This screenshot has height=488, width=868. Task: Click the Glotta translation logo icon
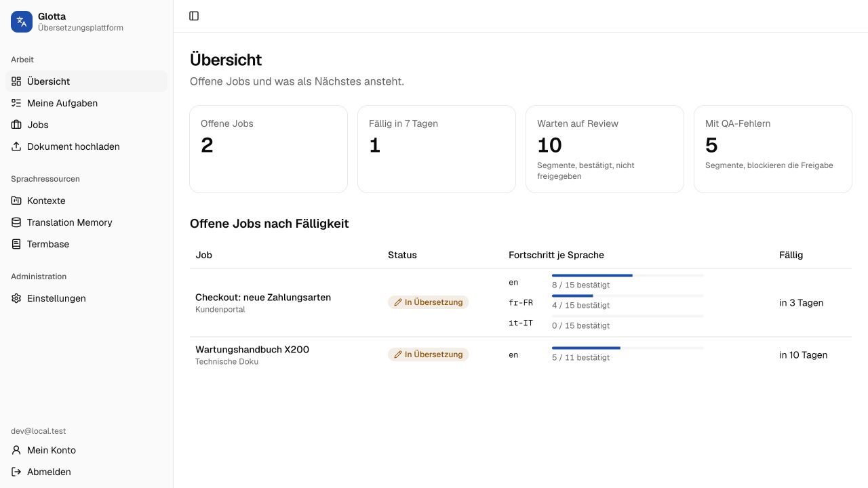22,22
